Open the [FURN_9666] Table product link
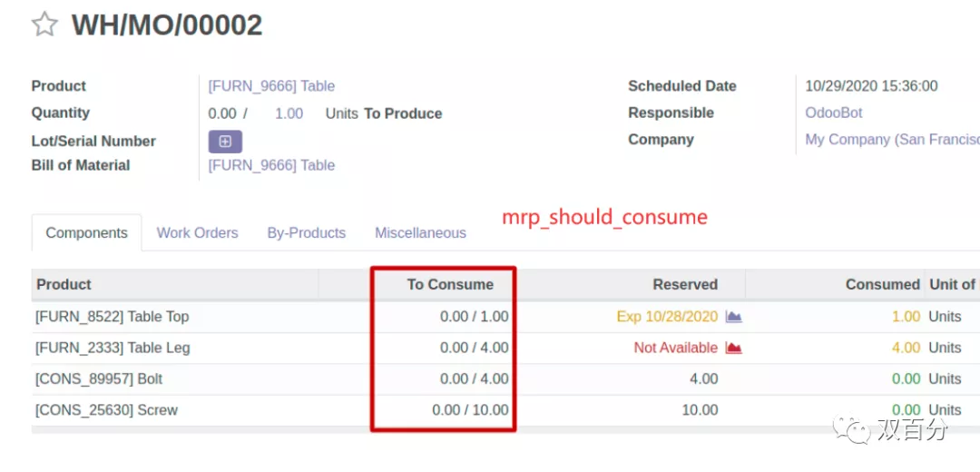 tap(271, 86)
